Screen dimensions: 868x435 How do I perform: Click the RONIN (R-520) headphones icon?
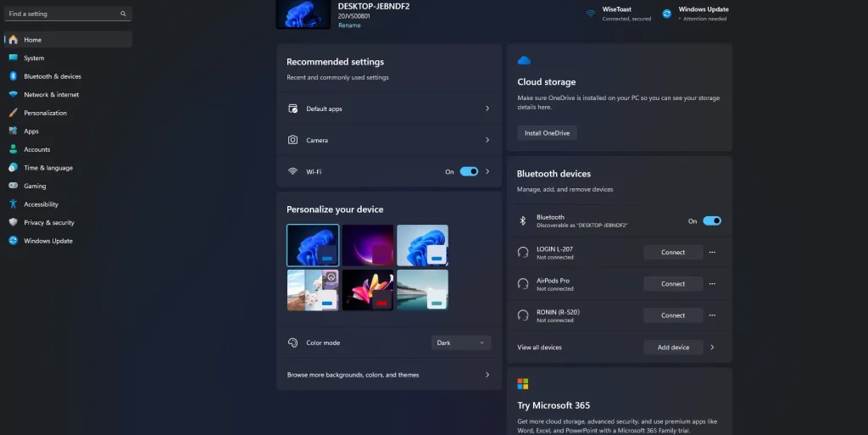click(522, 315)
